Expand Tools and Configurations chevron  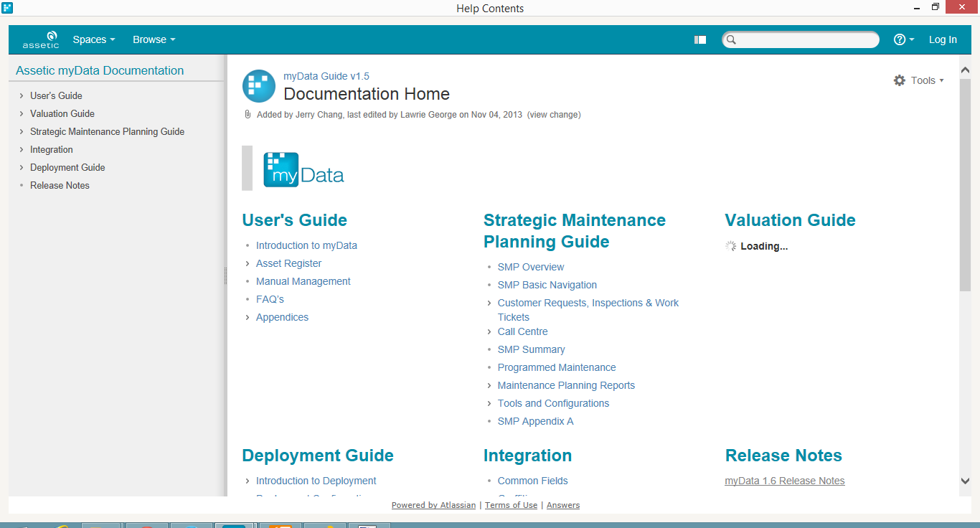(x=489, y=403)
